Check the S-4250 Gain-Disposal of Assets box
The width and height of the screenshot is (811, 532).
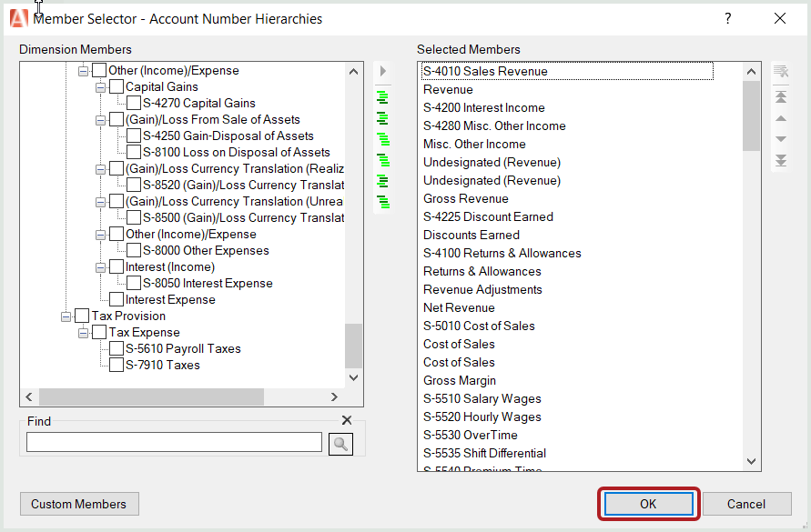point(134,136)
